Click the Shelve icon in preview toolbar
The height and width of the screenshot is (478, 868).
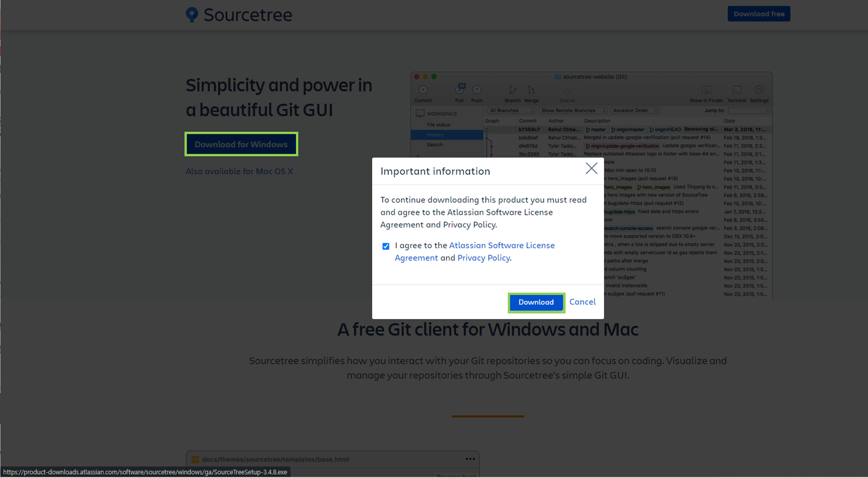[567, 90]
